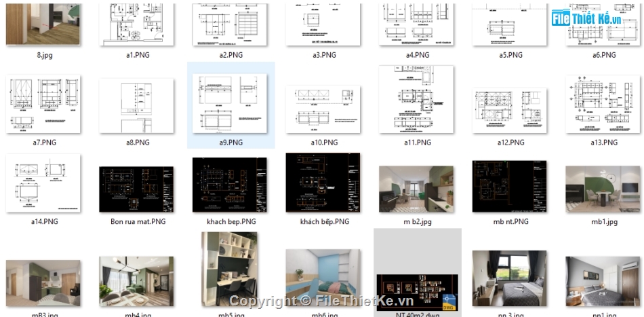Select the mB3 green kitchen render thumbnail
Screen dimensions: 644x317
pos(43,283)
